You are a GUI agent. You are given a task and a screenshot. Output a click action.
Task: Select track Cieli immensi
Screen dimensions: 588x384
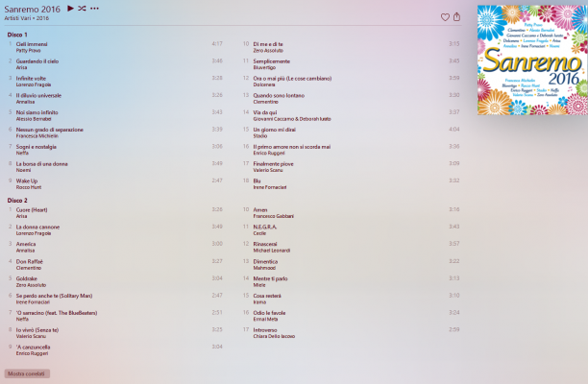click(x=32, y=44)
